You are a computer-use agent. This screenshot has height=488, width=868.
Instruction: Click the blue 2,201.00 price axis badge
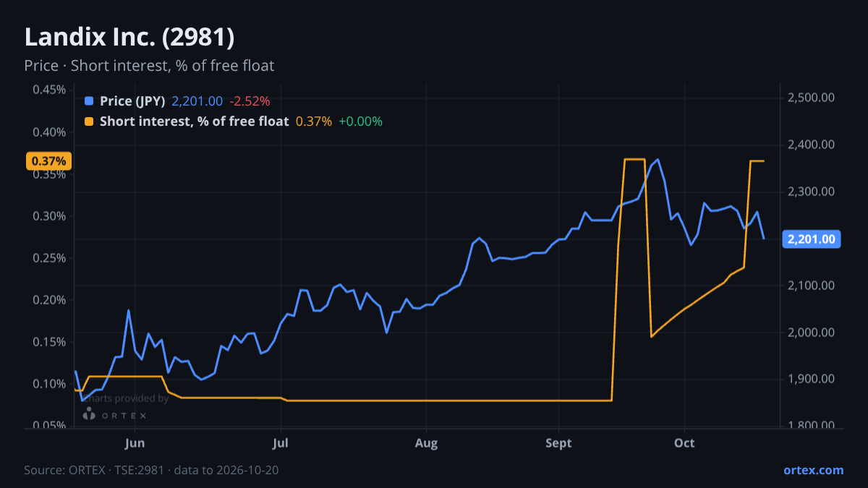812,239
